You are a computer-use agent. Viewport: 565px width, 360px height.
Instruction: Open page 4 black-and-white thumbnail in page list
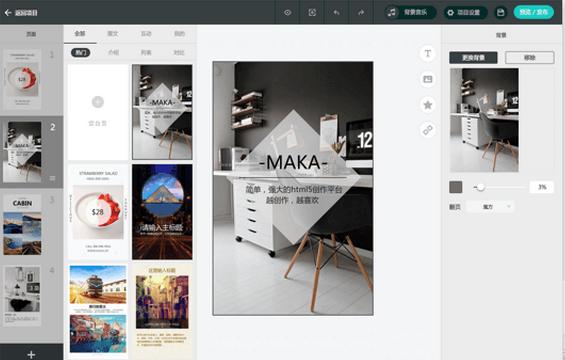[22, 296]
